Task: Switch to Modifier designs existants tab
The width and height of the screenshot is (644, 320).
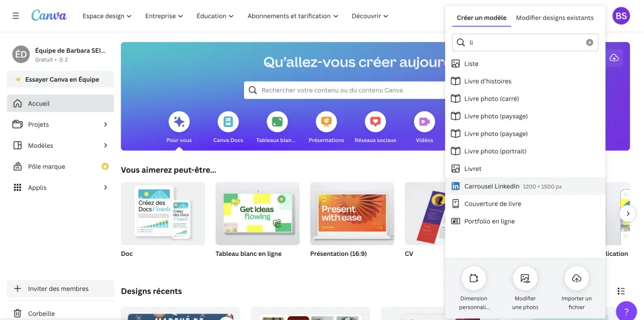Action: [x=555, y=18]
